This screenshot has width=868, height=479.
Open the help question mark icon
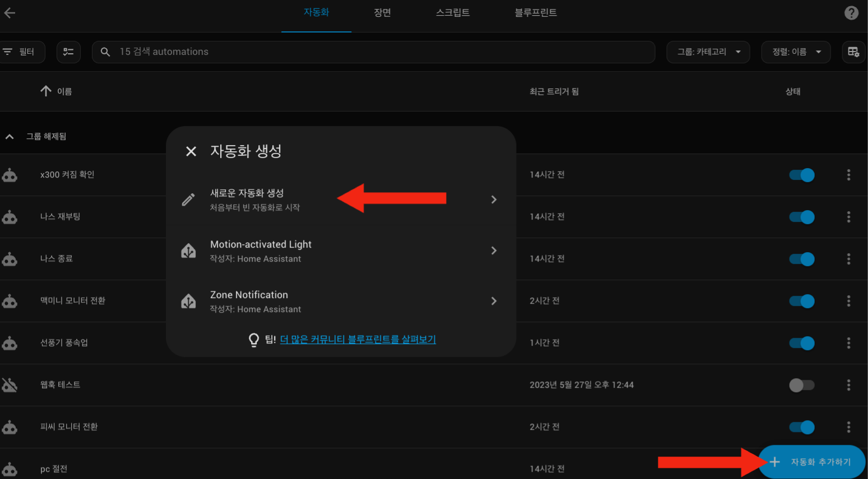851,13
